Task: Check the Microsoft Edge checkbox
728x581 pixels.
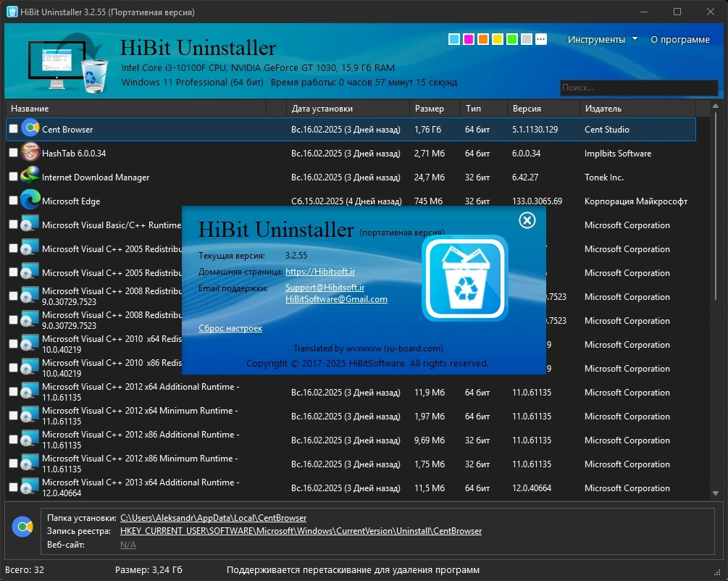Action: click(14, 200)
